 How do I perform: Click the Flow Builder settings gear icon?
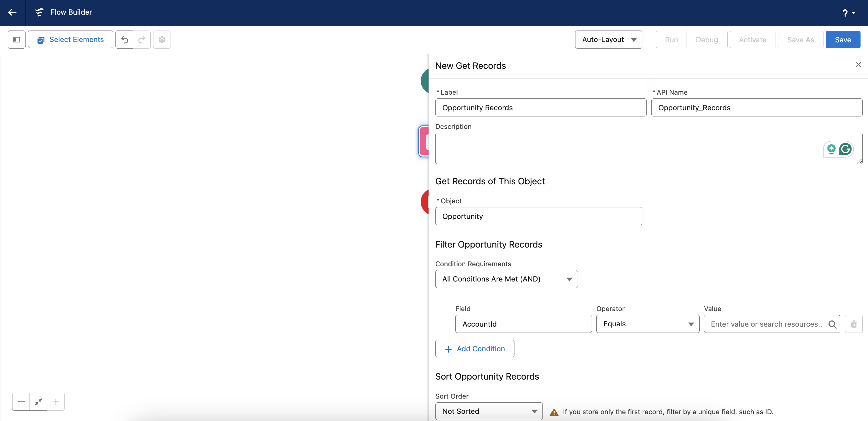click(162, 39)
